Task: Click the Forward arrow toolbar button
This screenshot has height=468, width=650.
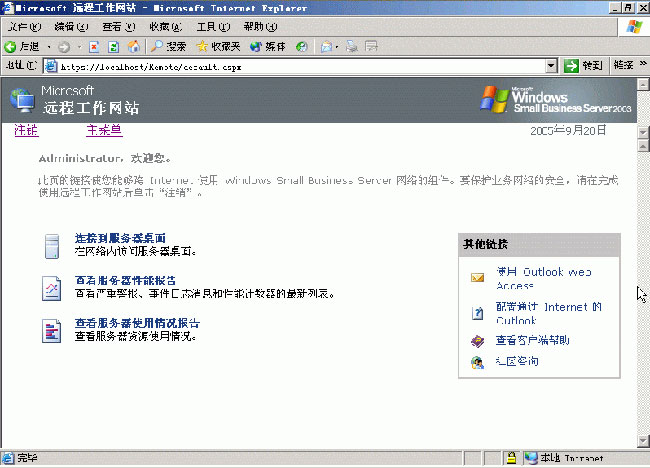Action: click(x=64, y=47)
